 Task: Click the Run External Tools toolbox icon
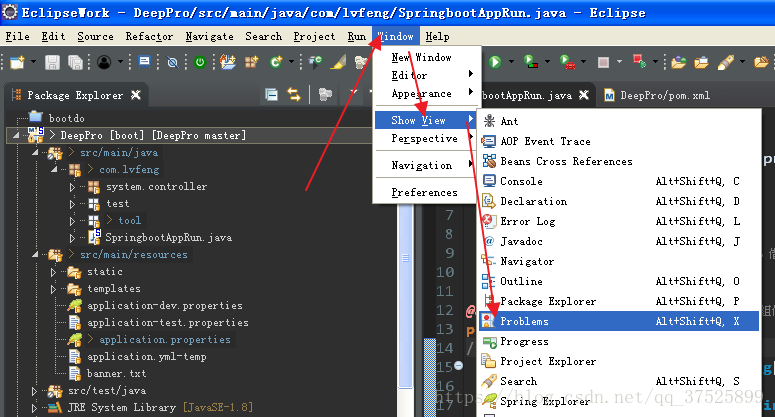[567, 62]
